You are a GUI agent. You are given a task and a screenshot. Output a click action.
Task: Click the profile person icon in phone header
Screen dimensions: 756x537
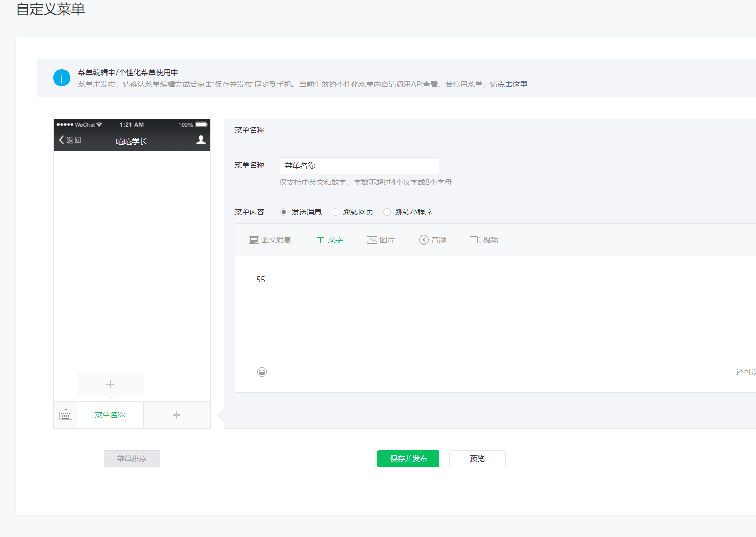coord(201,140)
